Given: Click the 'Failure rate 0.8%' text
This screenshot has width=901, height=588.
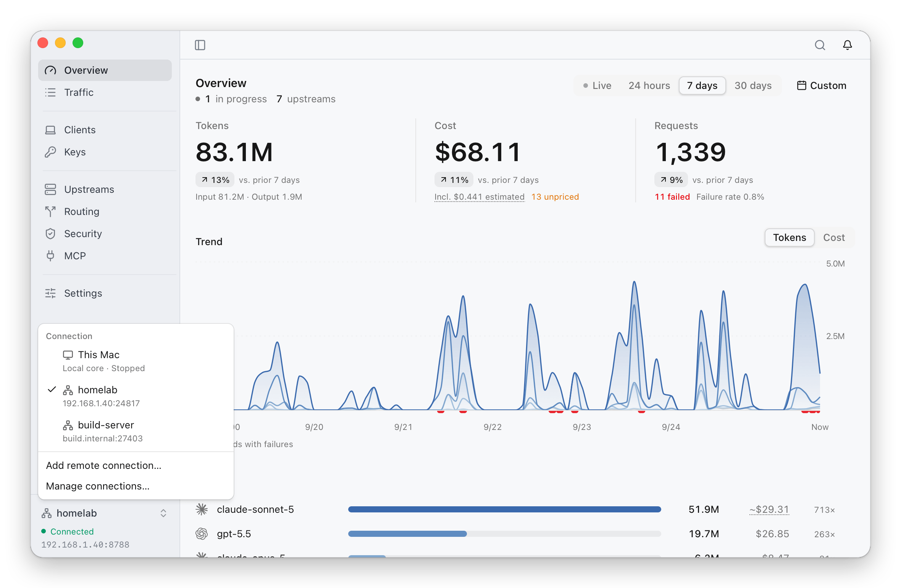Looking at the screenshot, I should pos(730,197).
